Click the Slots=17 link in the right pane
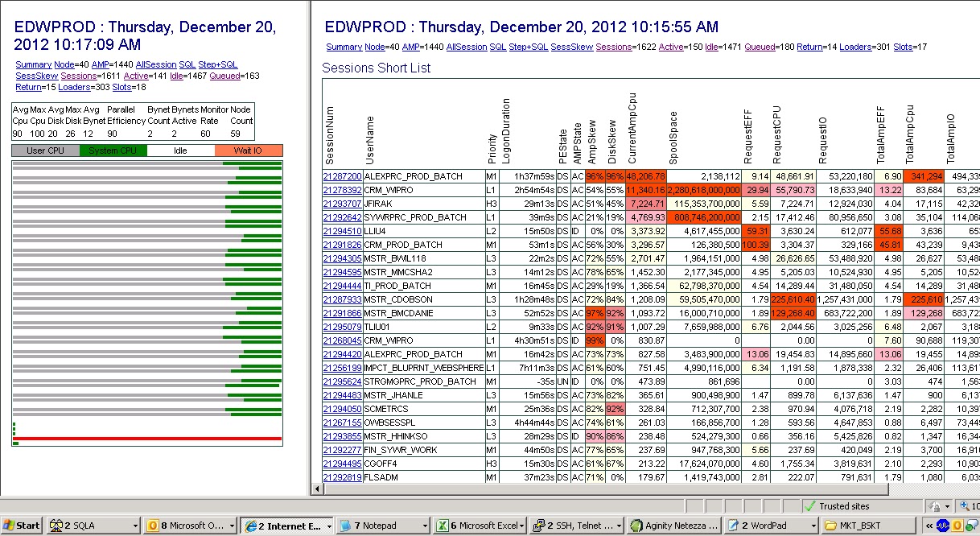The width and height of the screenshot is (980, 536). click(x=904, y=47)
